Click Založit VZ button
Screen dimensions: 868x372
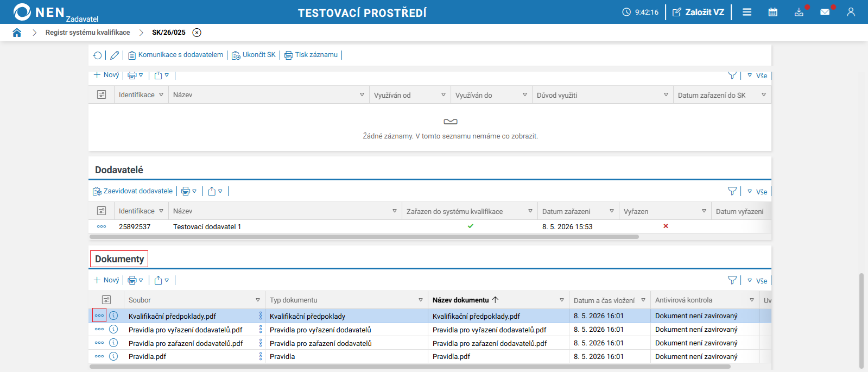coord(698,12)
